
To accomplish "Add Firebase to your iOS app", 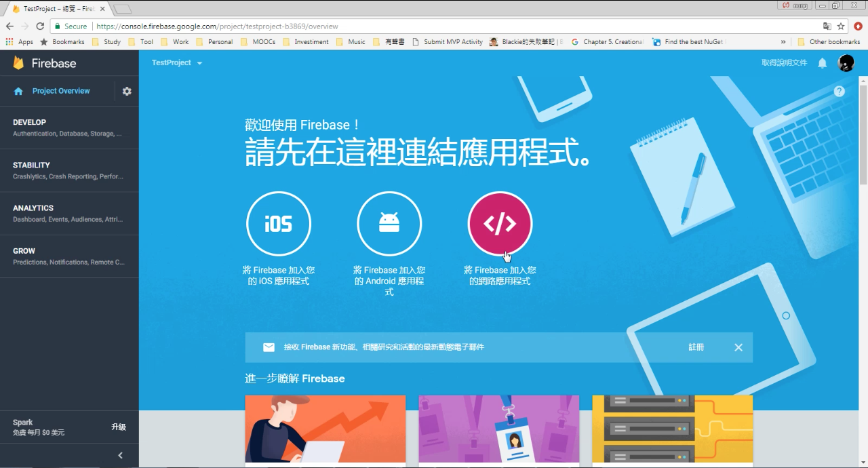I will tap(279, 224).
